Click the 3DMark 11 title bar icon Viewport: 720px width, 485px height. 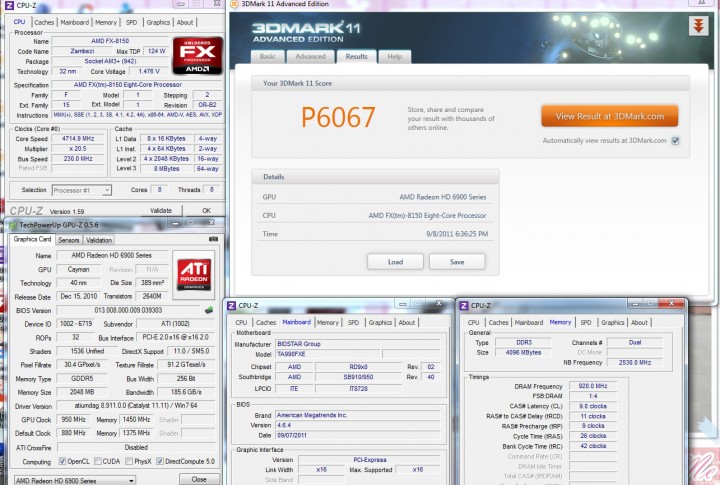coord(234,4)
